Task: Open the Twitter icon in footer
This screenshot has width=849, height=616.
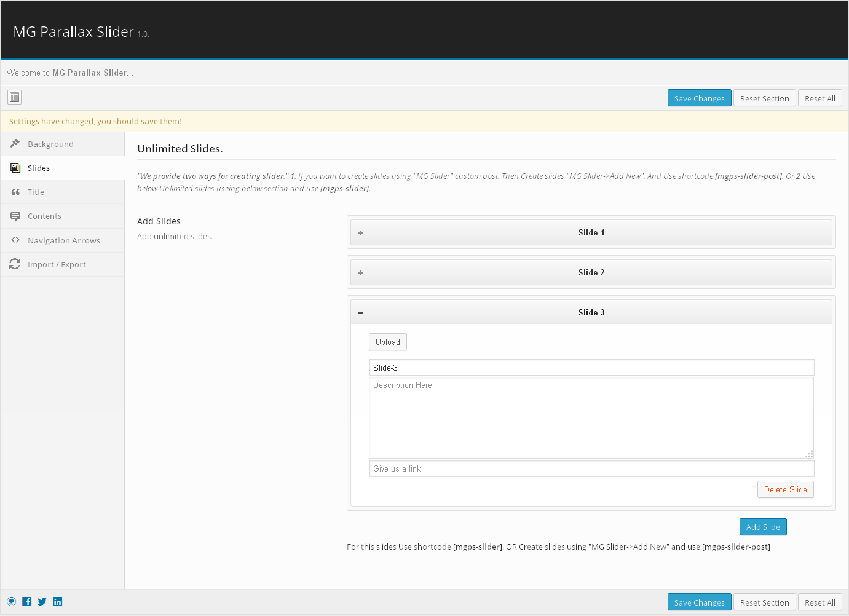Action: coord(42,602)
